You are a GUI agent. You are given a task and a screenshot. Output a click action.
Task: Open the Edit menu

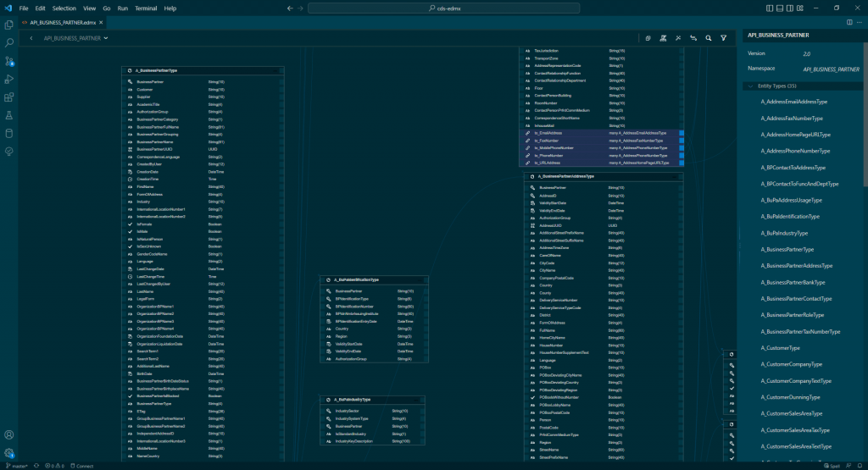pyautogui.click(x=41, y=8)
